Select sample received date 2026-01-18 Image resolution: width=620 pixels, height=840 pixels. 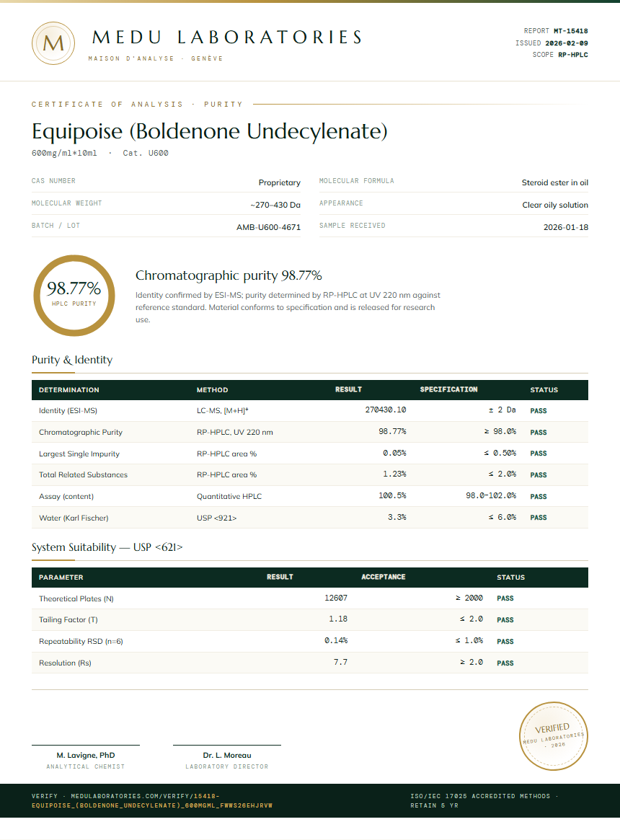tap(566, 228)
